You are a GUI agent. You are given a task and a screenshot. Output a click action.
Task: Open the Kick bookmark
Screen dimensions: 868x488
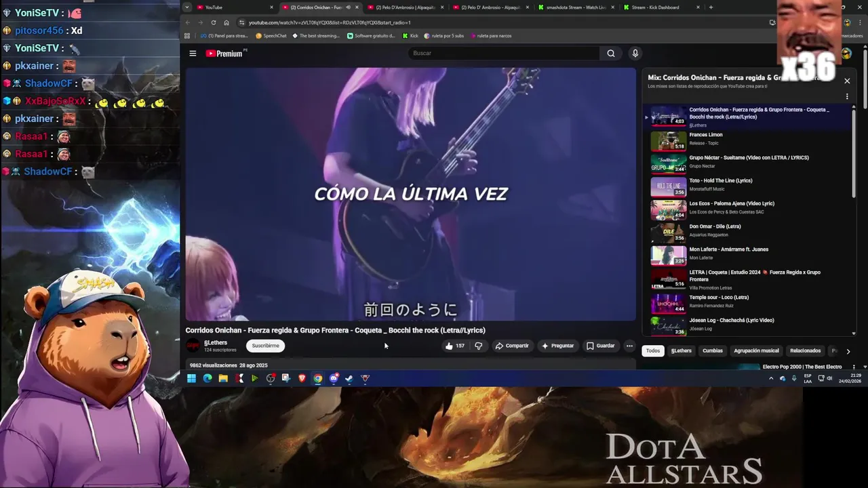coord(410,36)
